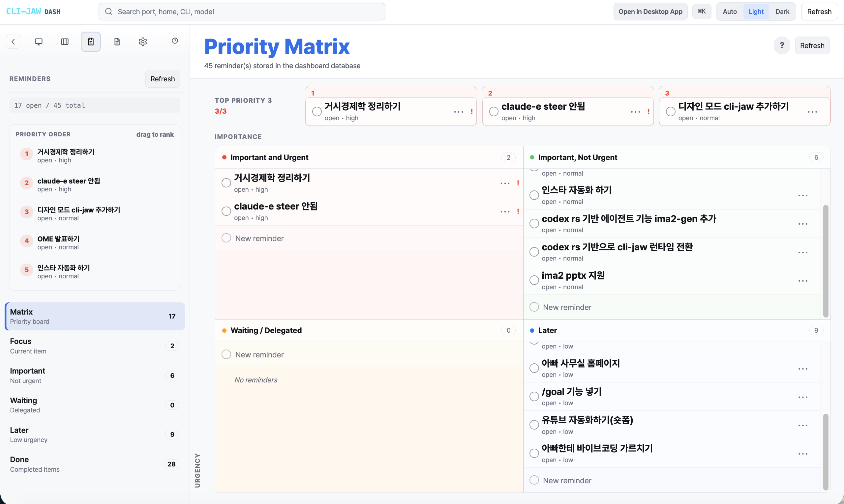Set theme to Light
844x504 pixels.
(x=756, y=12)
